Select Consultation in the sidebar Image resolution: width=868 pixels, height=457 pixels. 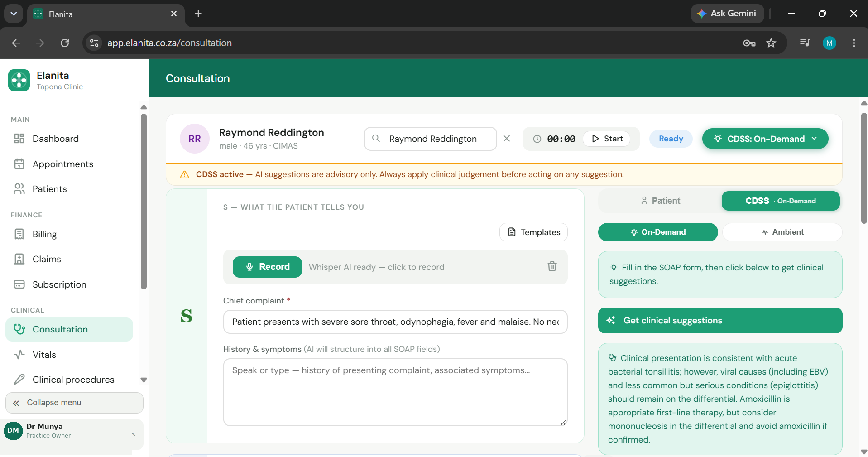point(69,329)
